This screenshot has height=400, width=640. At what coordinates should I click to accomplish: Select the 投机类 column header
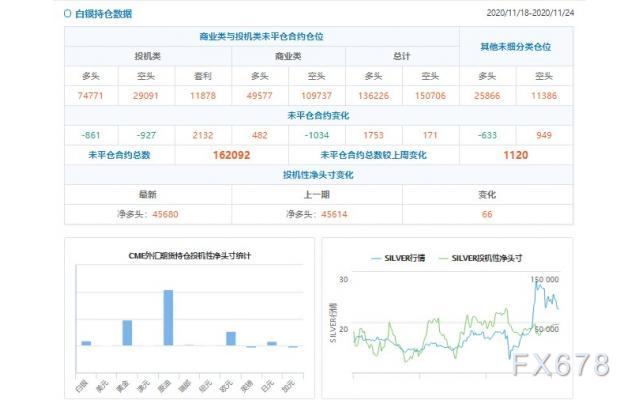(x=148, y=56)
